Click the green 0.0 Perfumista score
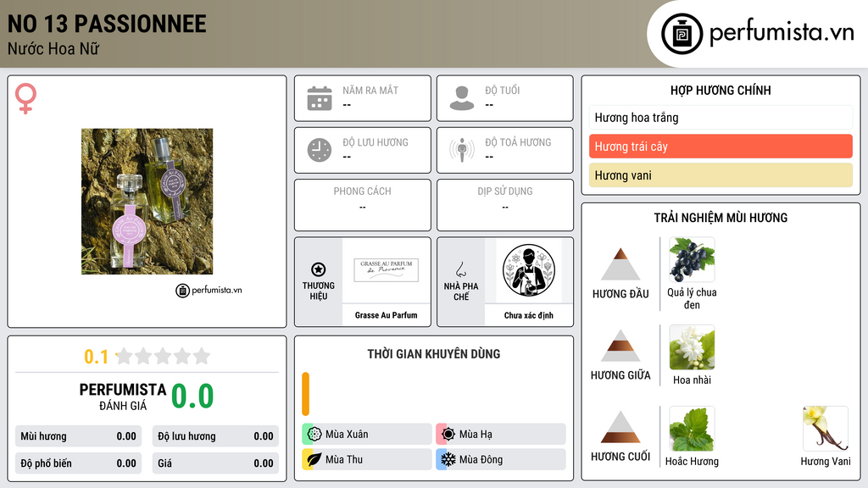The height and width of the screenshot is (488, 868). 192,396
